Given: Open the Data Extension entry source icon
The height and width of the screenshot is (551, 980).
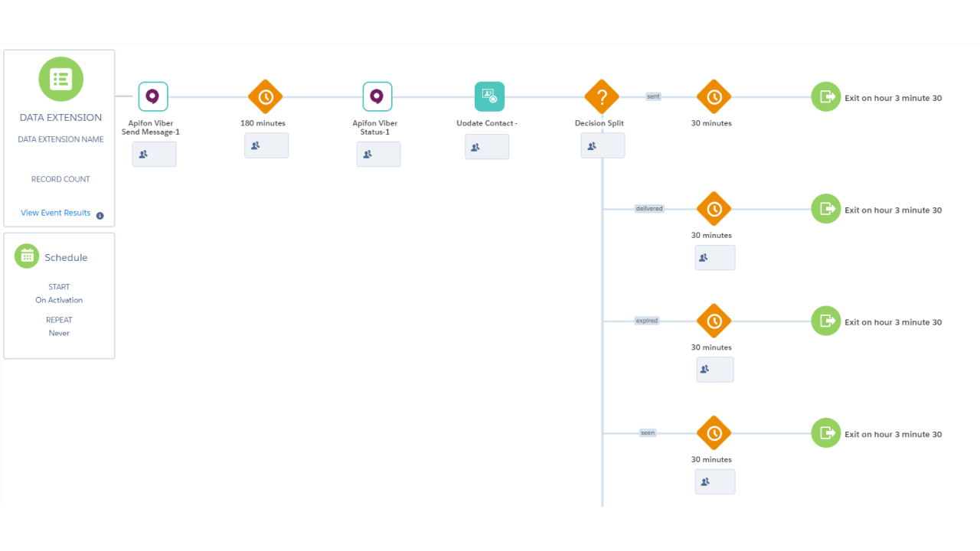Looking at the screenshot, I should coord(61,79).
